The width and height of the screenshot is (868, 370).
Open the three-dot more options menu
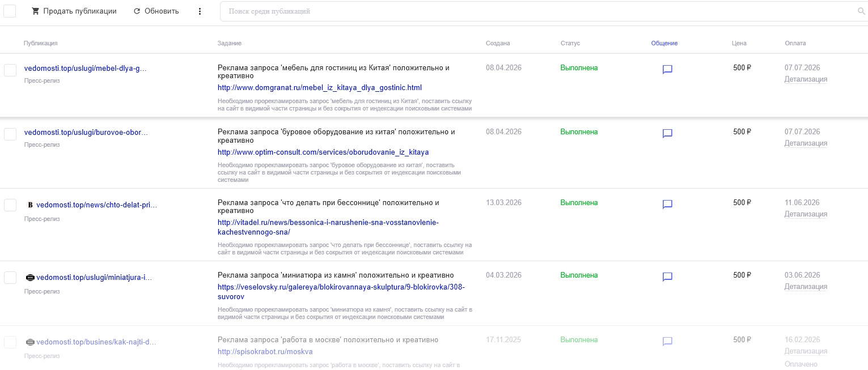click(200, 11)
